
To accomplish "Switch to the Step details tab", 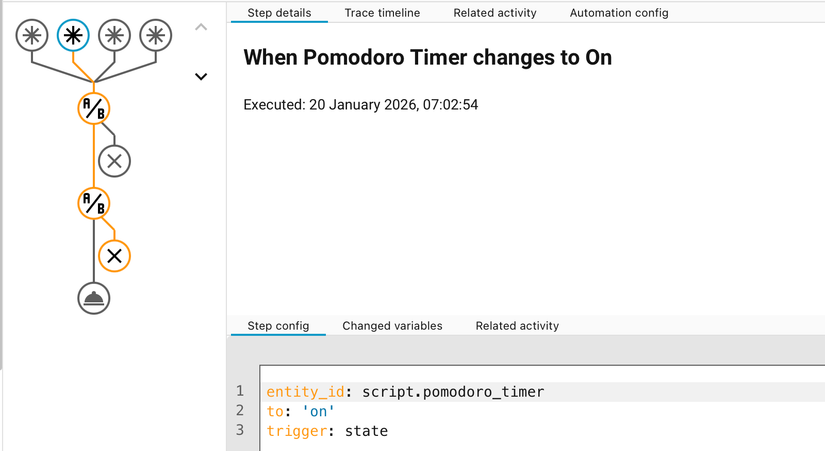I will [x=279, y=13].
